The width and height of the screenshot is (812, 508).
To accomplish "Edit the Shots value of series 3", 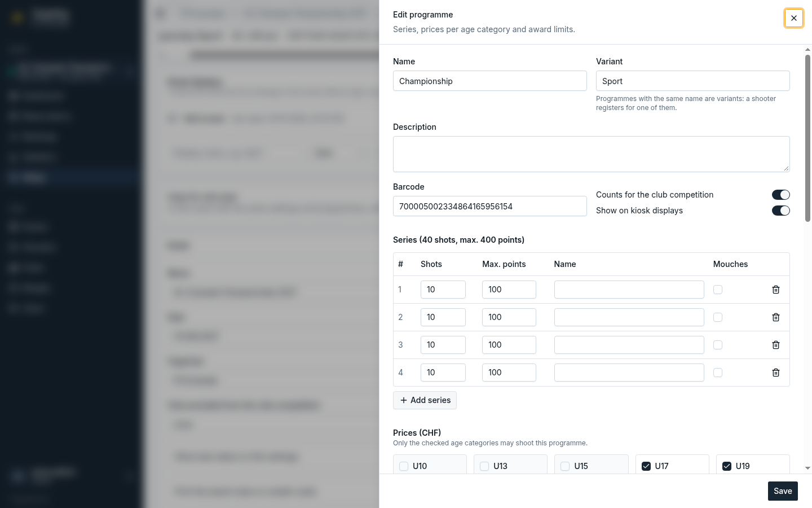I will (443, 345).
